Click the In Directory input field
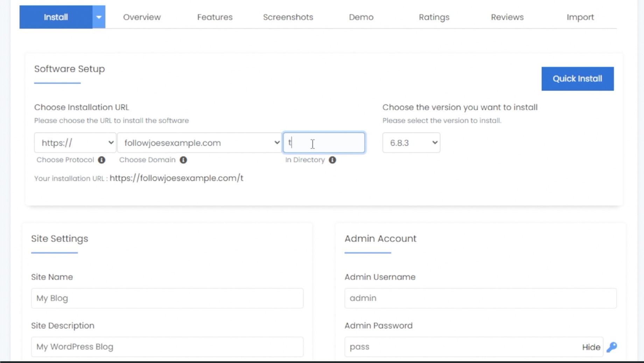Viewport: 644px width, 363px height. coord(323,143)
